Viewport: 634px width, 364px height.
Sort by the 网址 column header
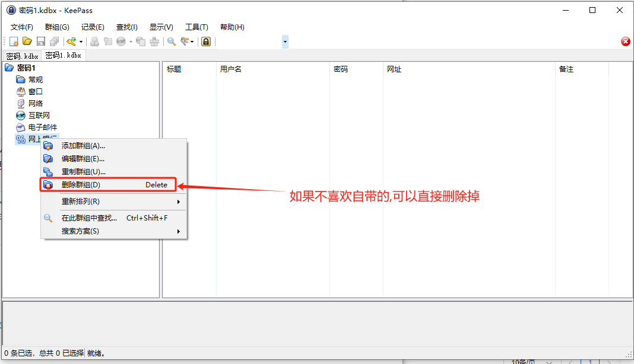pyautogui.click(x=469, y=69)
